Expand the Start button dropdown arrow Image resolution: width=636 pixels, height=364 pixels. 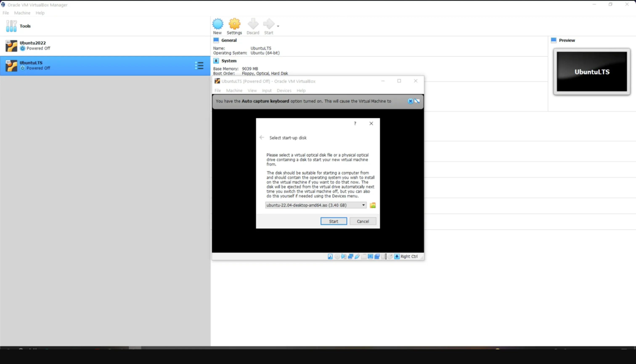[278, 26]
